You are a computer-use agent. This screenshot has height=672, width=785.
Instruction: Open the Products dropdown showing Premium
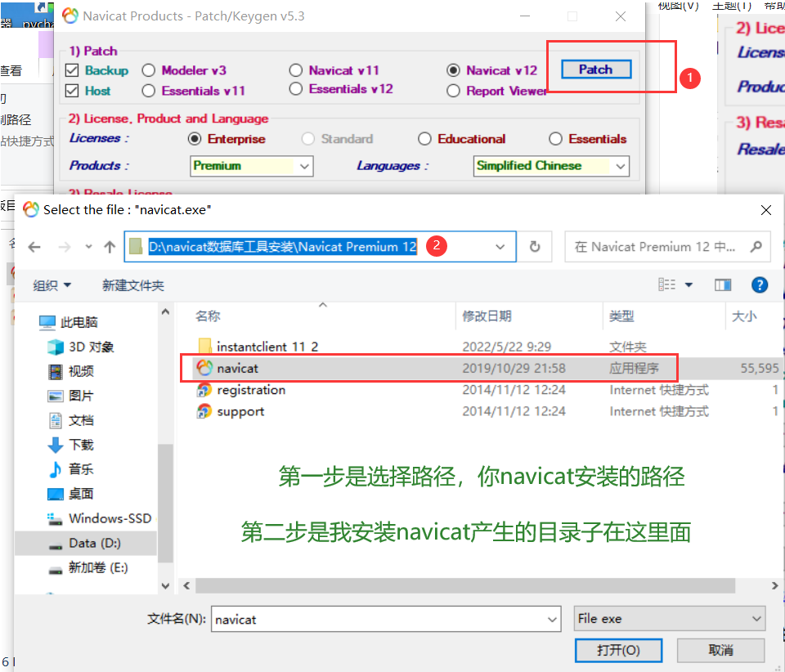point(252,166)
